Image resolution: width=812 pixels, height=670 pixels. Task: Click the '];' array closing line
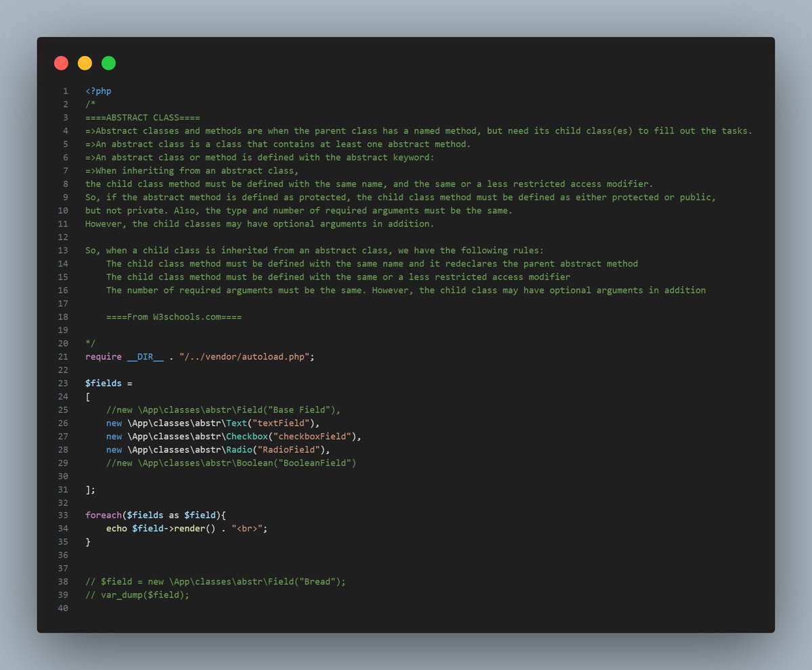(91, 489)
